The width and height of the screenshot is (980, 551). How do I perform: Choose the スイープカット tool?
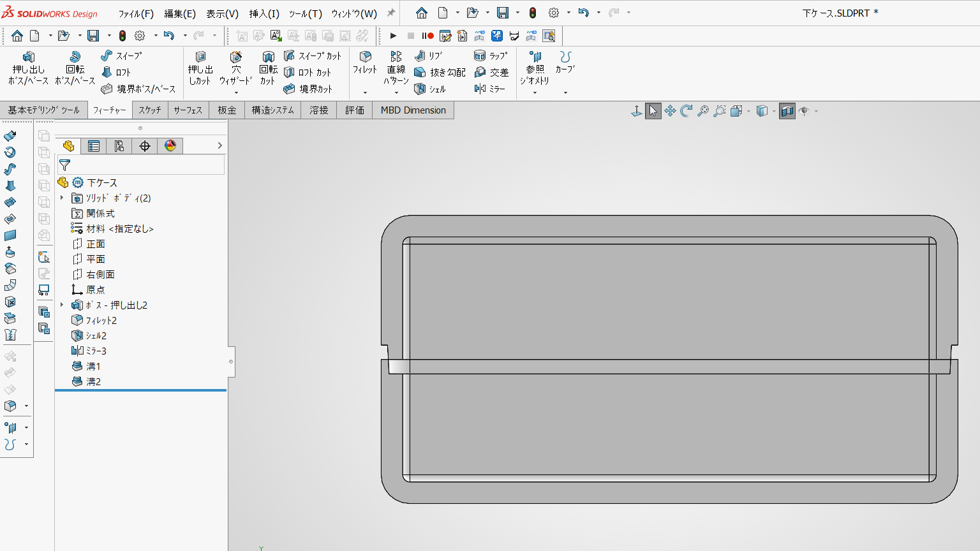click(x=313, y=55)
